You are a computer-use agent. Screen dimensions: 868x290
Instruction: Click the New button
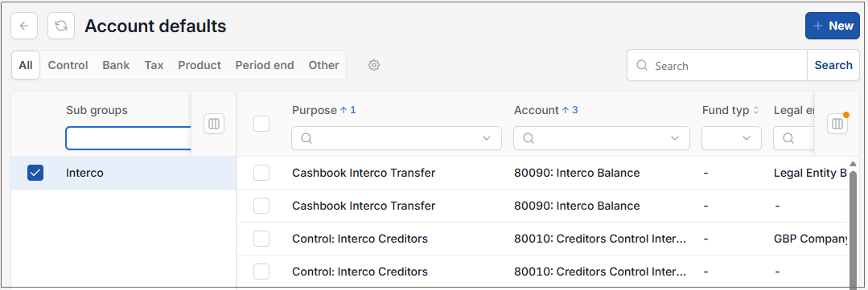(833, 26)
